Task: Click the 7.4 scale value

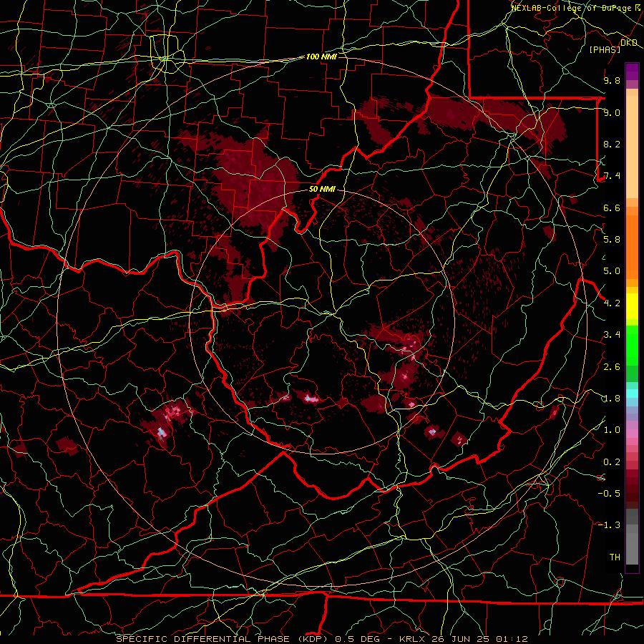Action: pyautogui.click(x=612, y=176)
